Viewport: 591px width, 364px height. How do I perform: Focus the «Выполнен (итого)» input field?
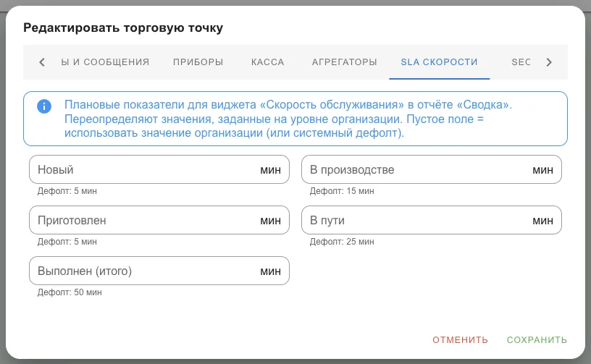(159, 271)
